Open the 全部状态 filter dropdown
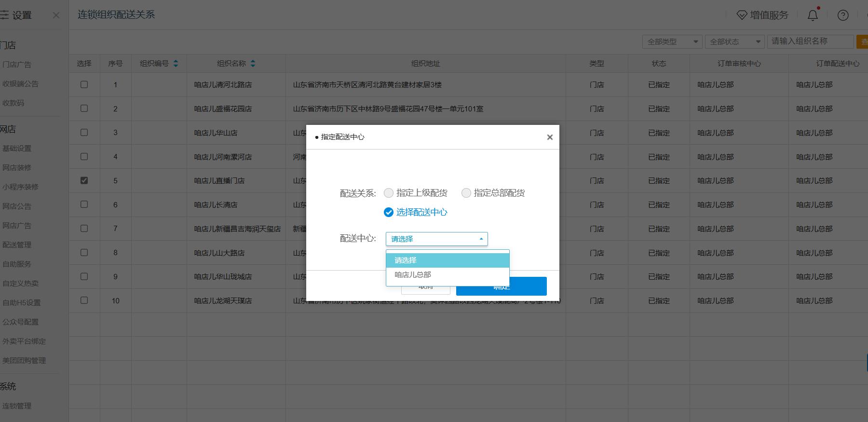 [x=734, y=42]
